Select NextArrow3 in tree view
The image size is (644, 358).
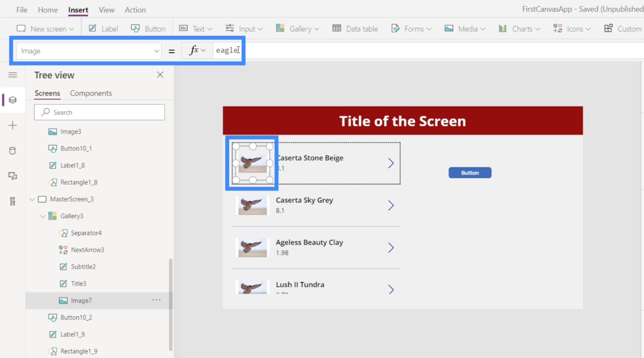tap(87, 250)
